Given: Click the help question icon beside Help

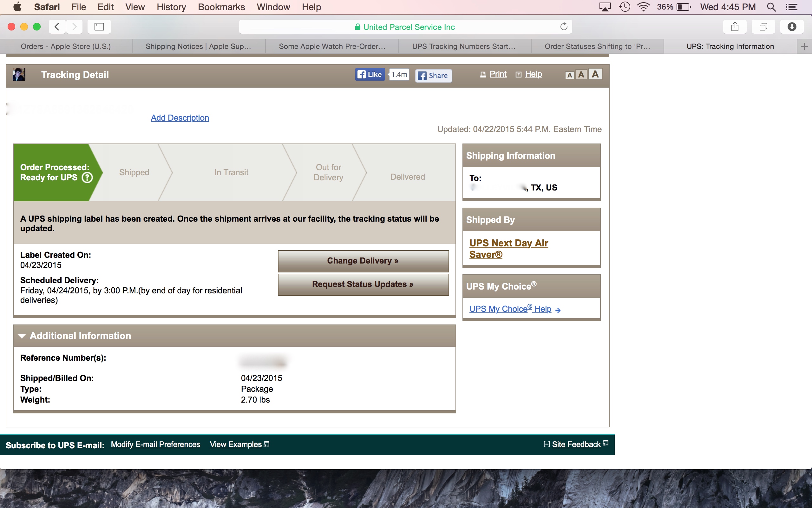Looking at the screenshot, I should [518, 75].
